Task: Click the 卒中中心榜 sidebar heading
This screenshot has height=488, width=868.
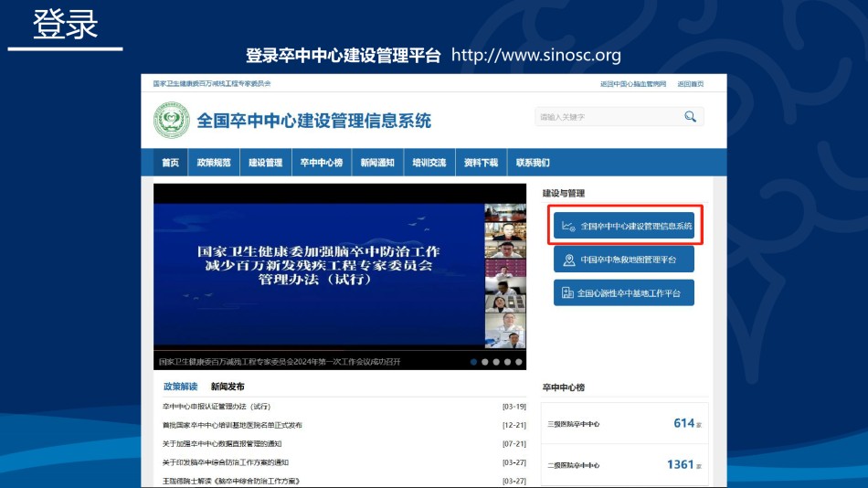Action: (564, 387)
